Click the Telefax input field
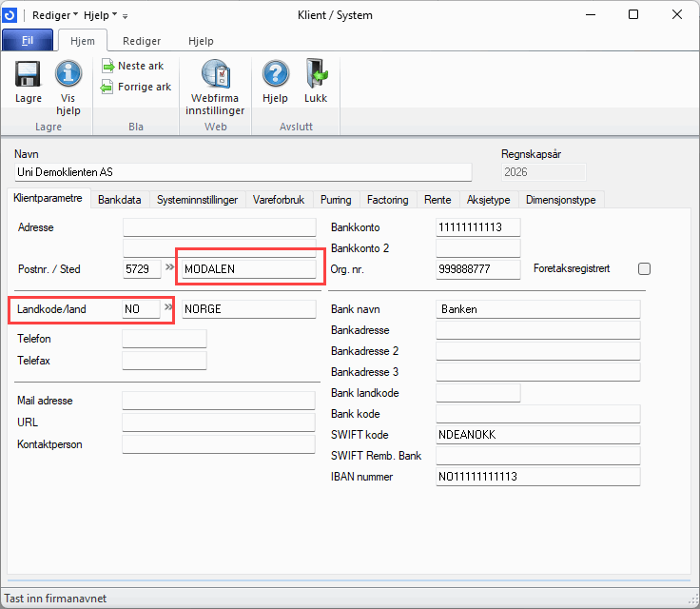The width and height of the screenshot is (700, 609). pyautogui.click(x=165, y=361)
